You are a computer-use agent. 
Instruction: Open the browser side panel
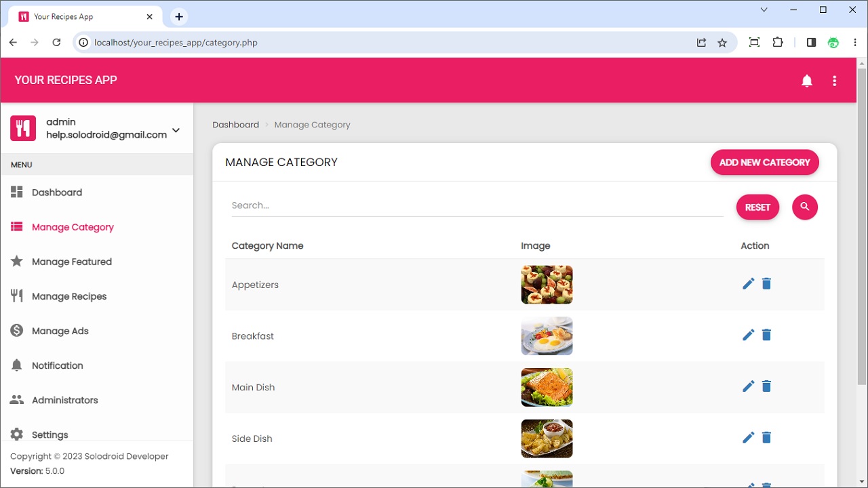pos(811,43)
